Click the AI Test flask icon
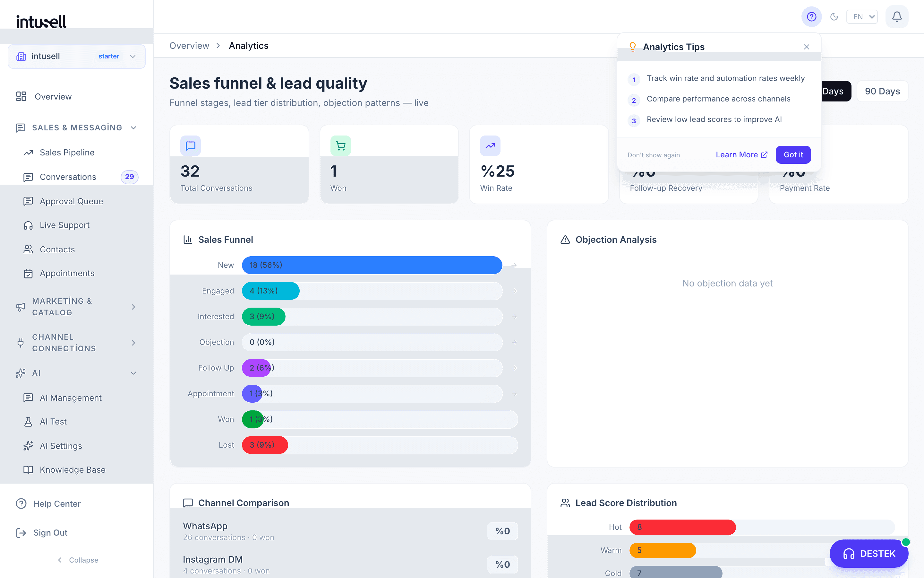This screenshot has height=578, width=924. 28,422
